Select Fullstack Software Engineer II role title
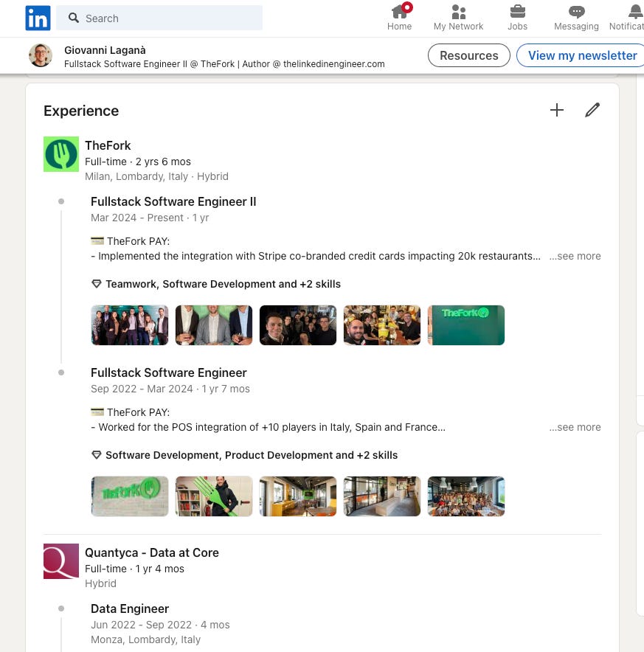The height and width of the screenshot is (652, 644). (173, 201)
